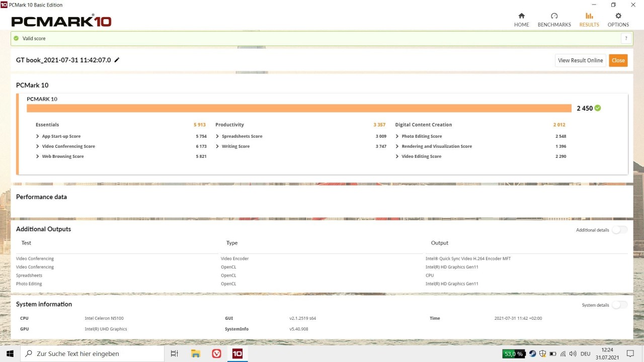This screenshot has height=362, width=644.
Task: Open Wi-Fi network tray icon
Action: pos(563,353)
